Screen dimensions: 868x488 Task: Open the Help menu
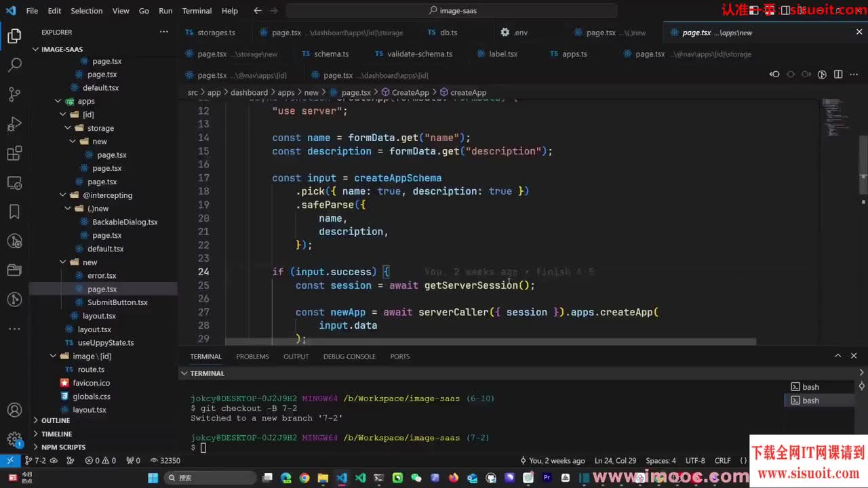coord(230,11)
